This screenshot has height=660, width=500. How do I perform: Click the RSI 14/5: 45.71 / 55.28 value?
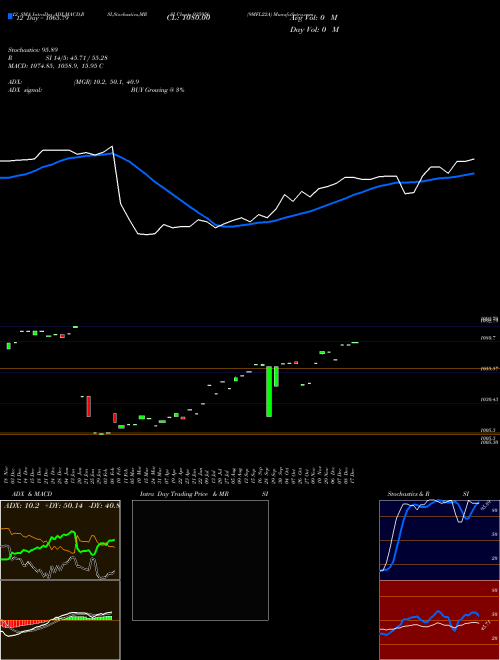pyautogui.click(x=77, y=58)
